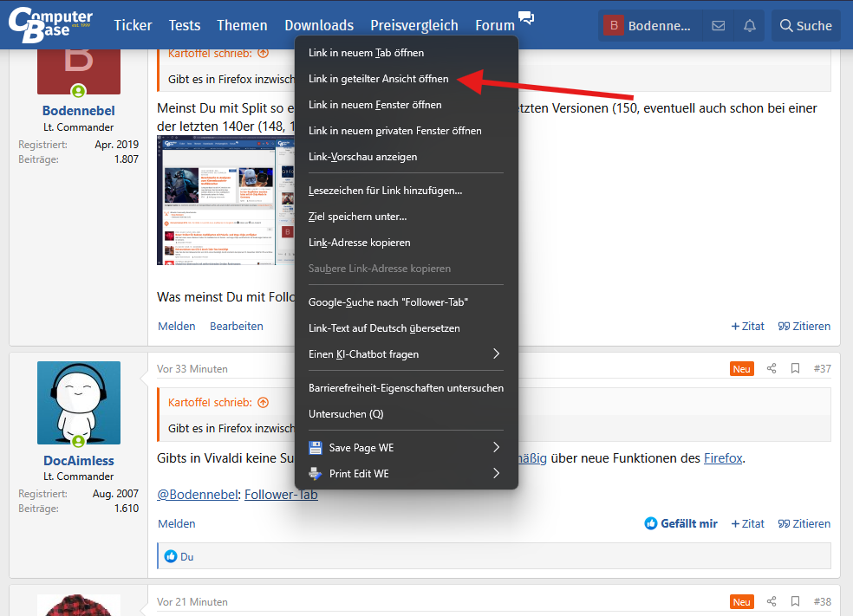Open the Tests navigation item
Image resolution: width=853 pixels, height=616 pixels.
185,25
